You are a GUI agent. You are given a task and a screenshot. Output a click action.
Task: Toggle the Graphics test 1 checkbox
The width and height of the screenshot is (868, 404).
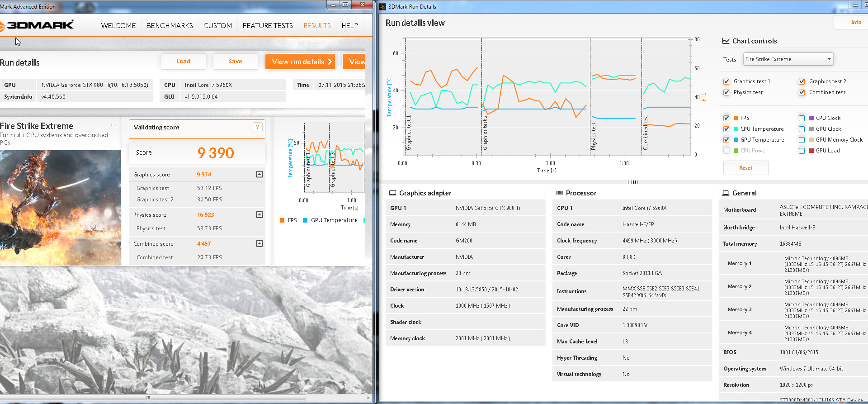coord(726,81)
